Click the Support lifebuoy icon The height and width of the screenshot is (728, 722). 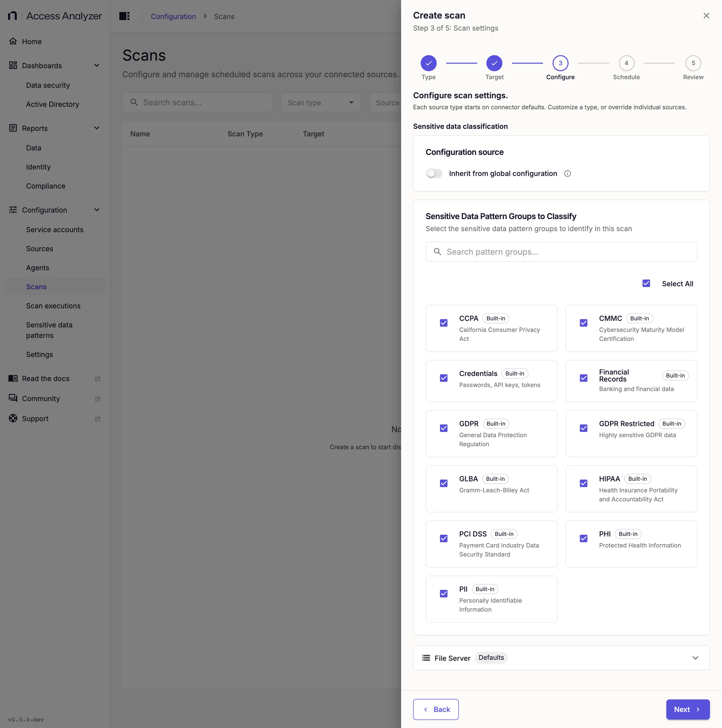[x=13, y=418]
